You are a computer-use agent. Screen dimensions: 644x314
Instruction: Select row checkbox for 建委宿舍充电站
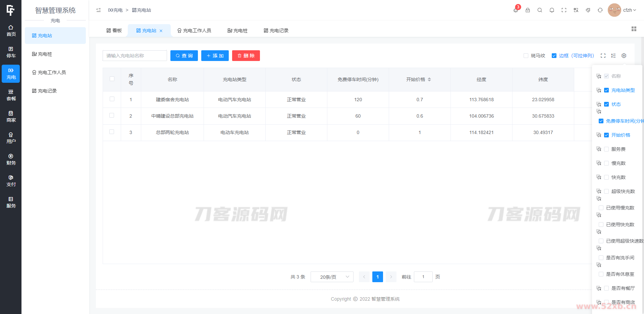coord(112,99)
